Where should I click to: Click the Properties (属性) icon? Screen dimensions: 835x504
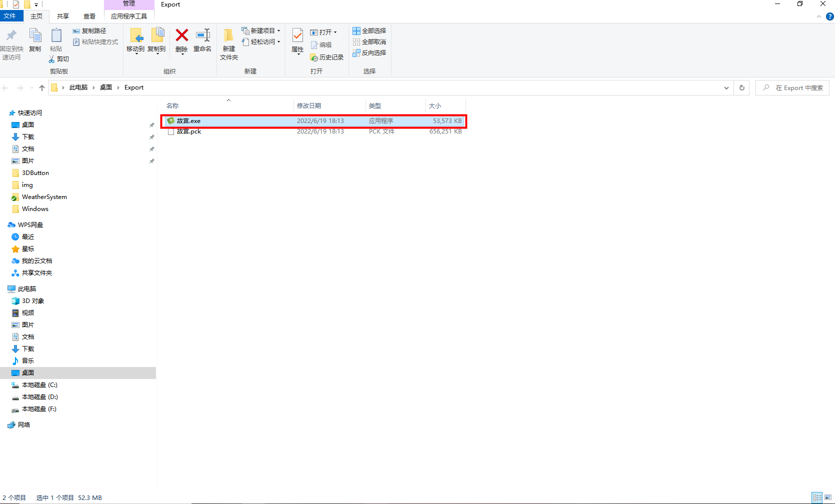point(297,36)
